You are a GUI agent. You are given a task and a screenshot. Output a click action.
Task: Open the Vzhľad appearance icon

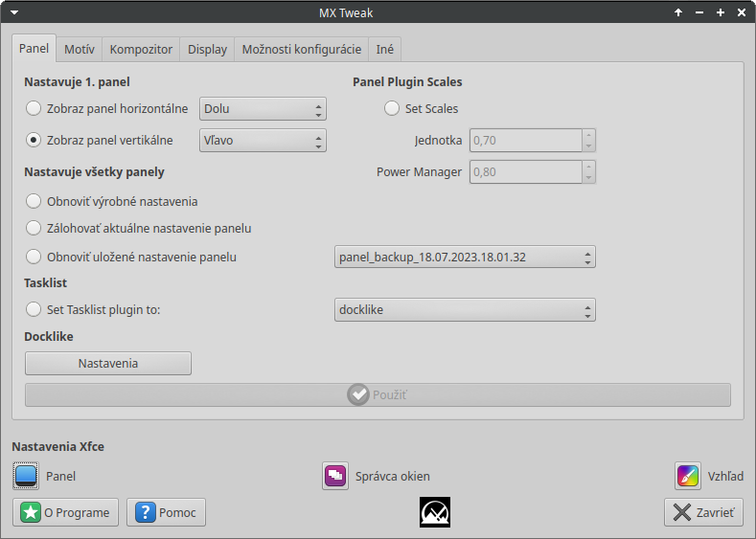point(688,476)
